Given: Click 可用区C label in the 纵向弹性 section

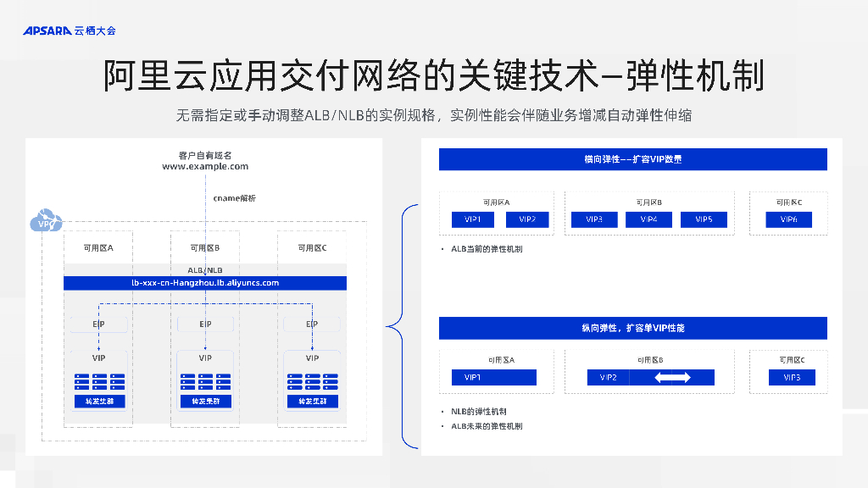Looking at the screenshot, I should point(793,360).
